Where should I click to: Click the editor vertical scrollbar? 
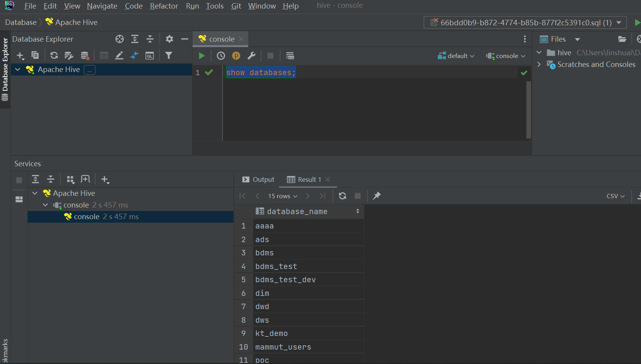pyautogui.click(x=528, y=110)
